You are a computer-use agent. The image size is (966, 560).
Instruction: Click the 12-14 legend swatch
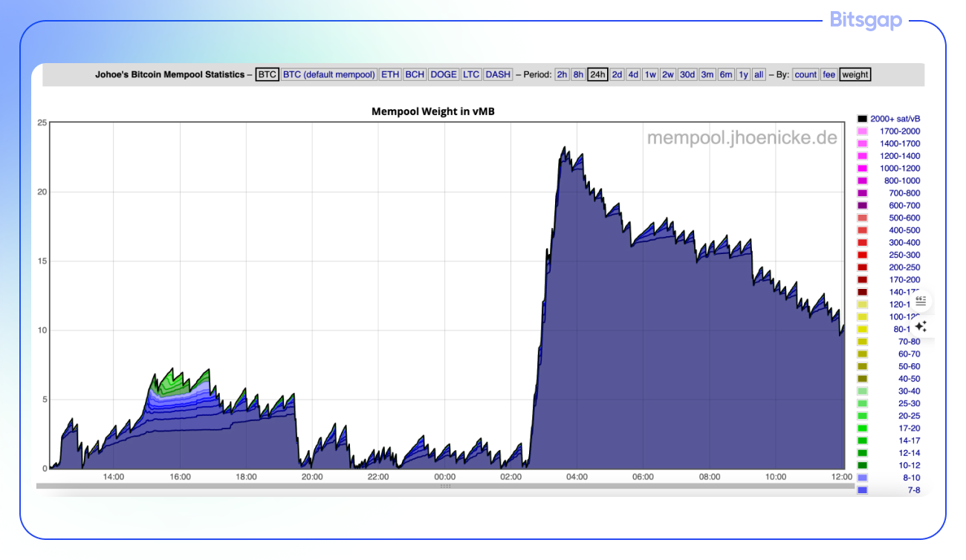(863, 453)
